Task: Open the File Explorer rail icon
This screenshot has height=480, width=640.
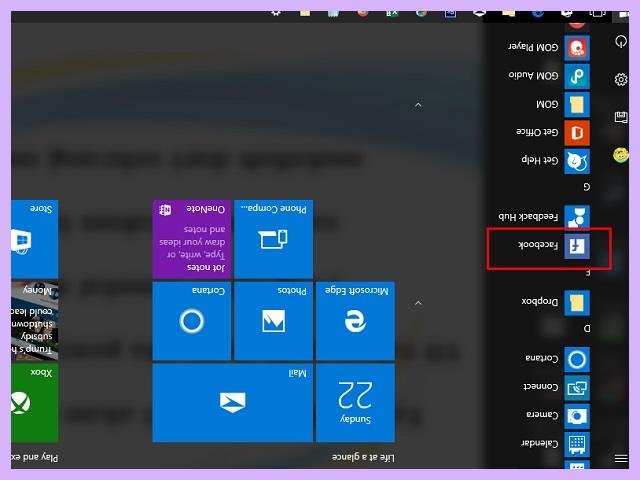Action: 621,117
